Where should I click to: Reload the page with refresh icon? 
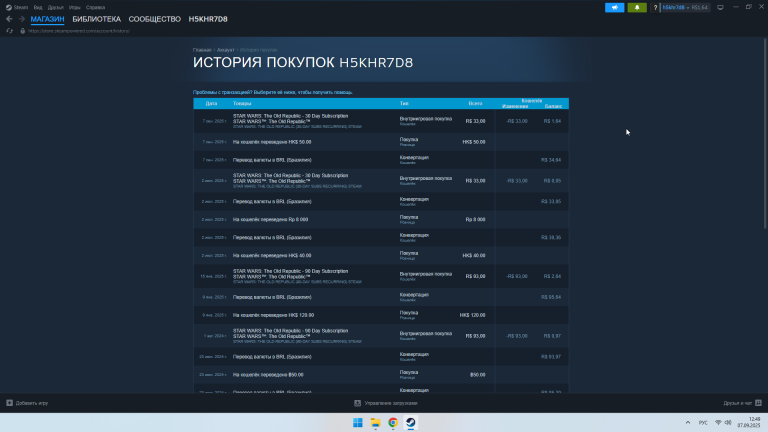(x=9, y=31)
